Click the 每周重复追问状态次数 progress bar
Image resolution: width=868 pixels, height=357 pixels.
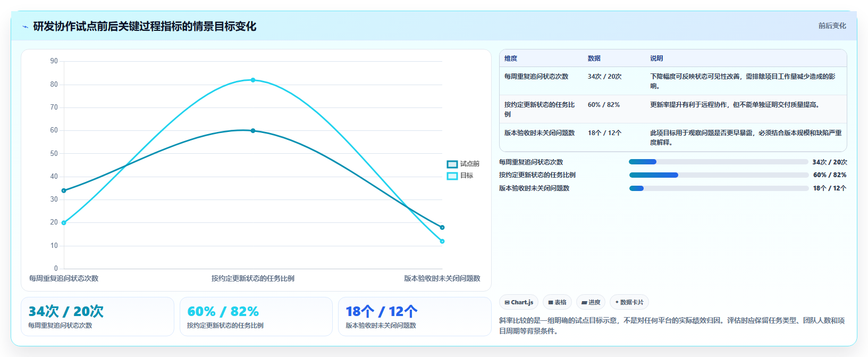(x=718, y=162)
